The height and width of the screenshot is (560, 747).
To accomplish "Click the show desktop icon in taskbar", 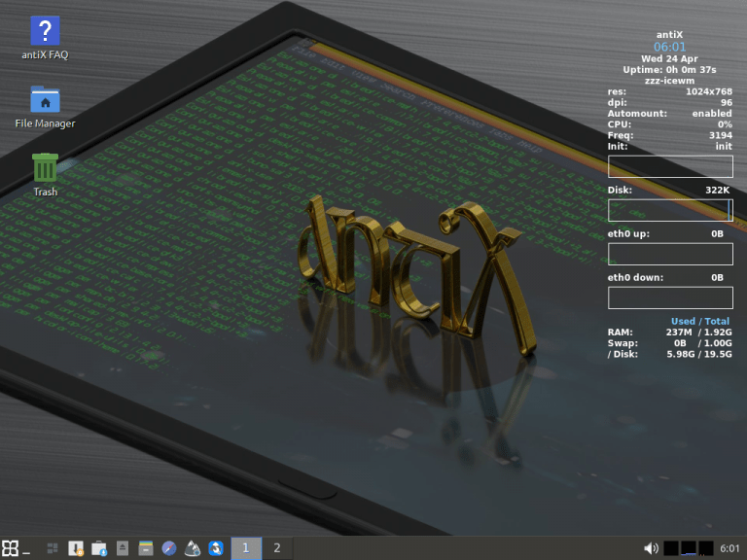I will pyautogui.click(x=53, y=548).
